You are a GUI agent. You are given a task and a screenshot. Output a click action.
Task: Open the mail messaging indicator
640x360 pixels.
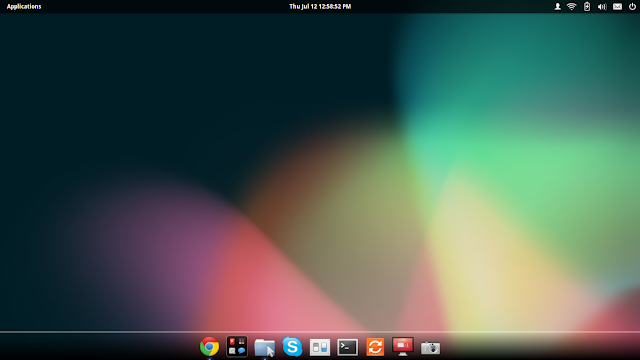point(617,7)
